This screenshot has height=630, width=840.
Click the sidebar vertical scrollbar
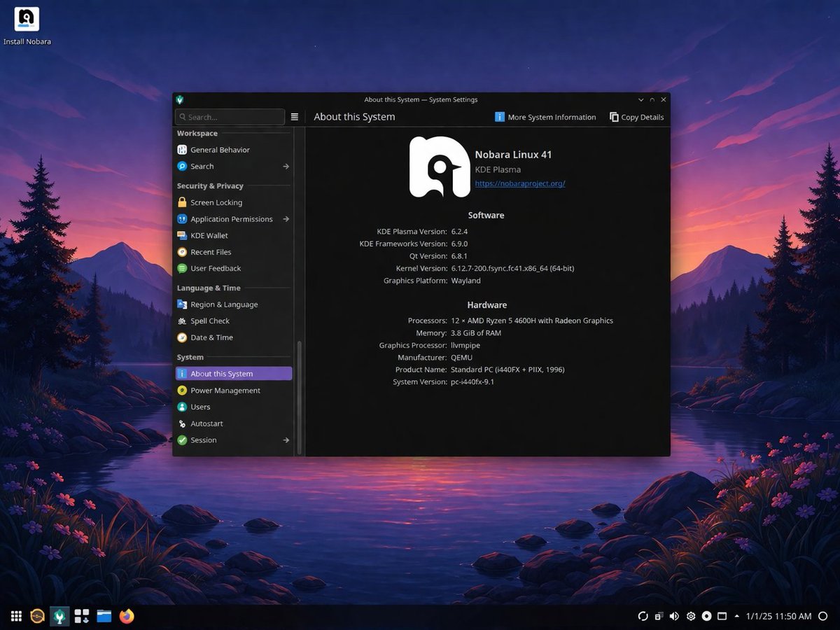click(300, 397)
